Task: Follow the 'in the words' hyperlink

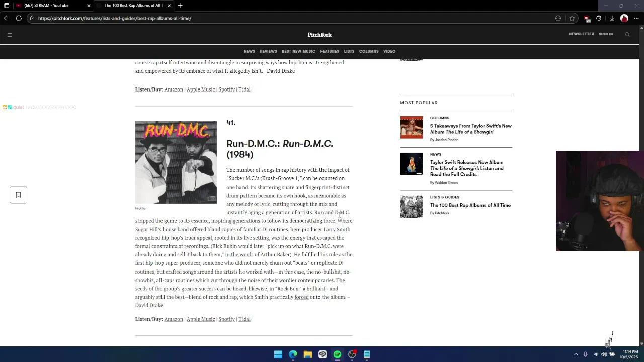Action: pos(239,255)
